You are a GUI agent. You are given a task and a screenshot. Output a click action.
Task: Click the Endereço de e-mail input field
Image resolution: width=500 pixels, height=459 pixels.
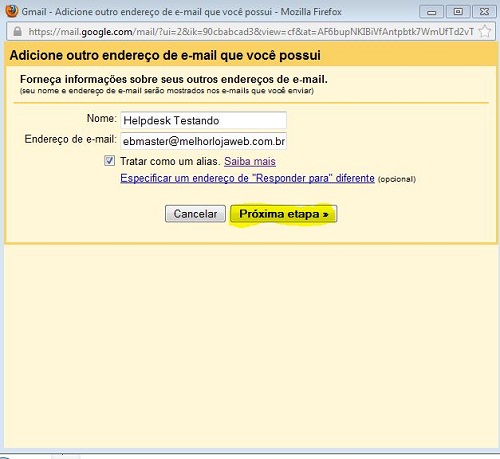click(x=203, y=141)
